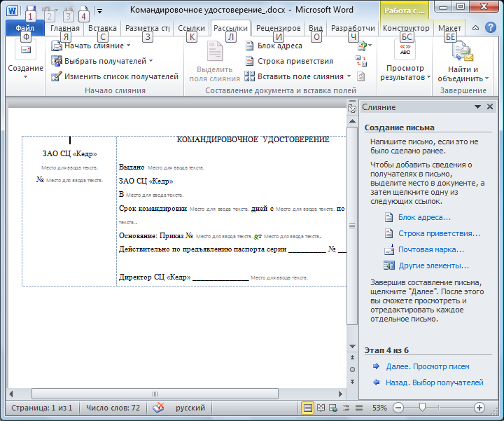Switch to the Рецензирование ribbon tab

pos(278,28)
